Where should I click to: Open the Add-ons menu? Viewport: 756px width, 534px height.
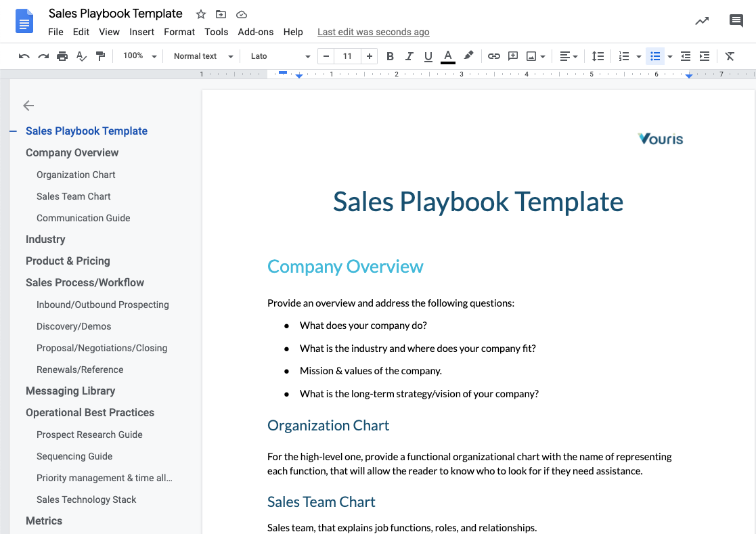(x=256, y=32)
